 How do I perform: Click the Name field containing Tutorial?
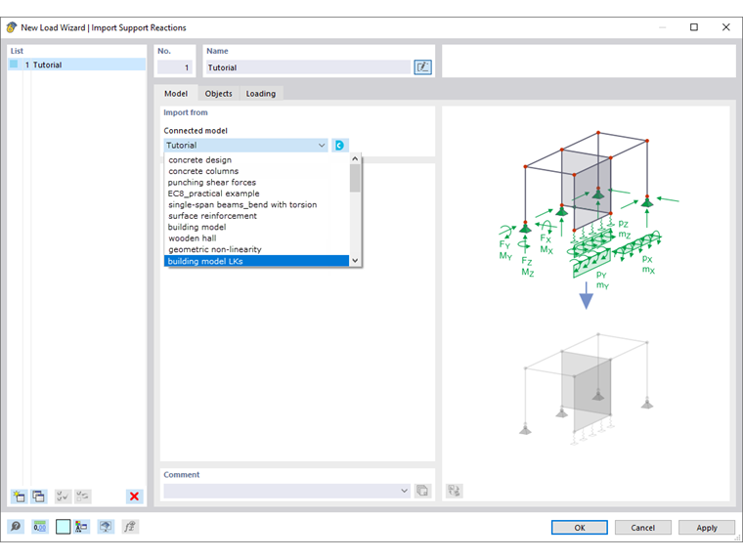point(308,67)
